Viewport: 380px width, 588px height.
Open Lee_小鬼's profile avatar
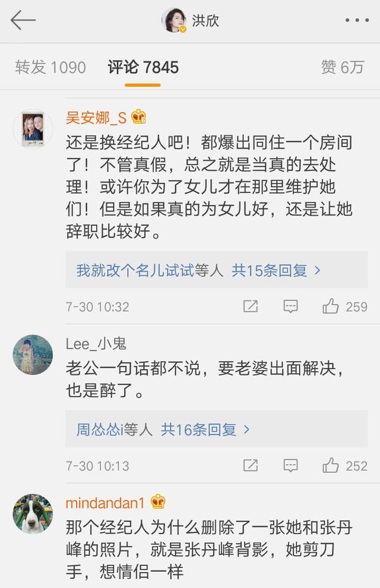coord(33,355)
